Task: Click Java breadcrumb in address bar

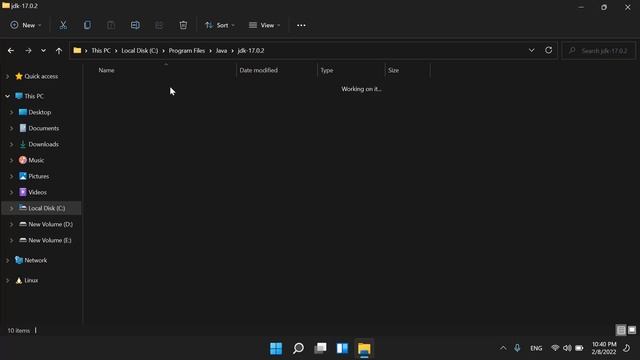Action: (x=221, y=51)
